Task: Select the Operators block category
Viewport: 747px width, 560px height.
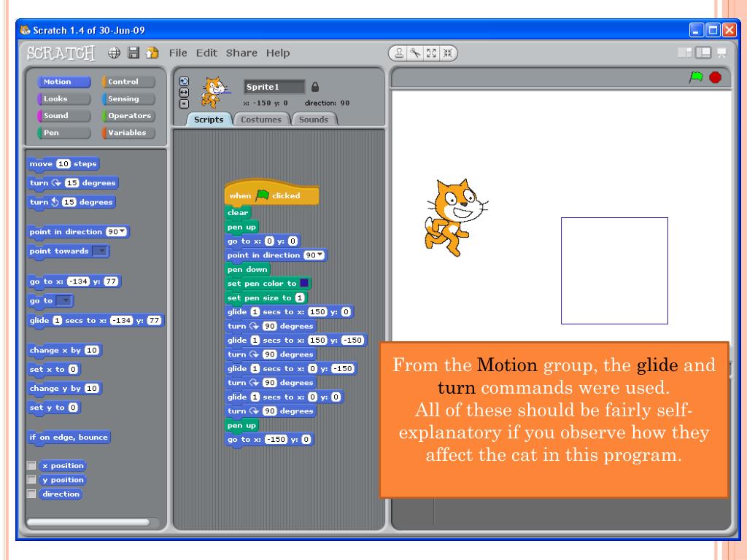Action: click(x=128, y=116)
